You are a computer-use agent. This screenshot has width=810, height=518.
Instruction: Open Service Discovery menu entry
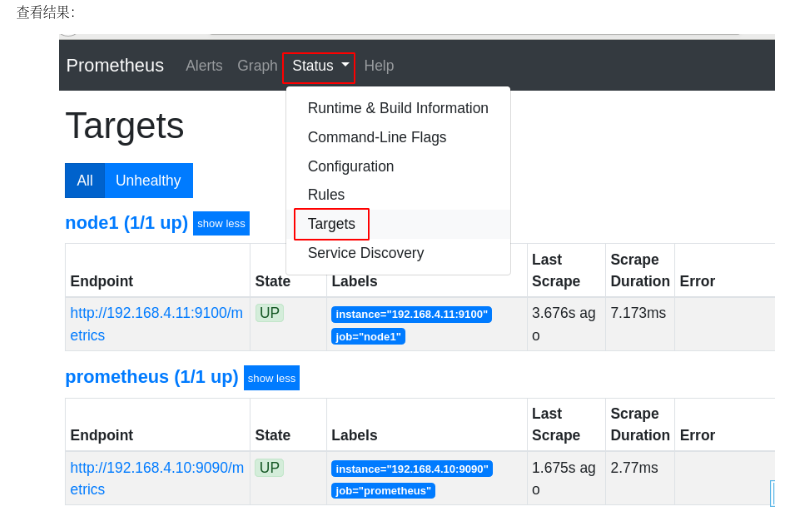398,253
